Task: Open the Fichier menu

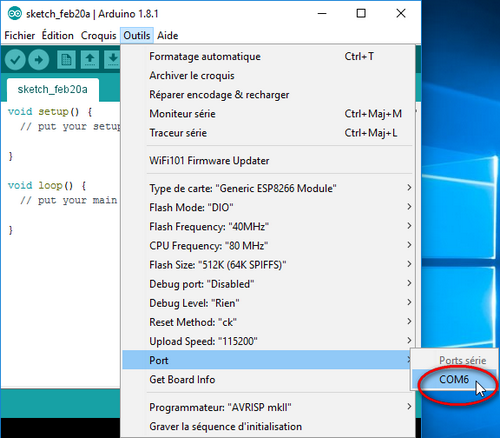Action: tap(20, 35)
